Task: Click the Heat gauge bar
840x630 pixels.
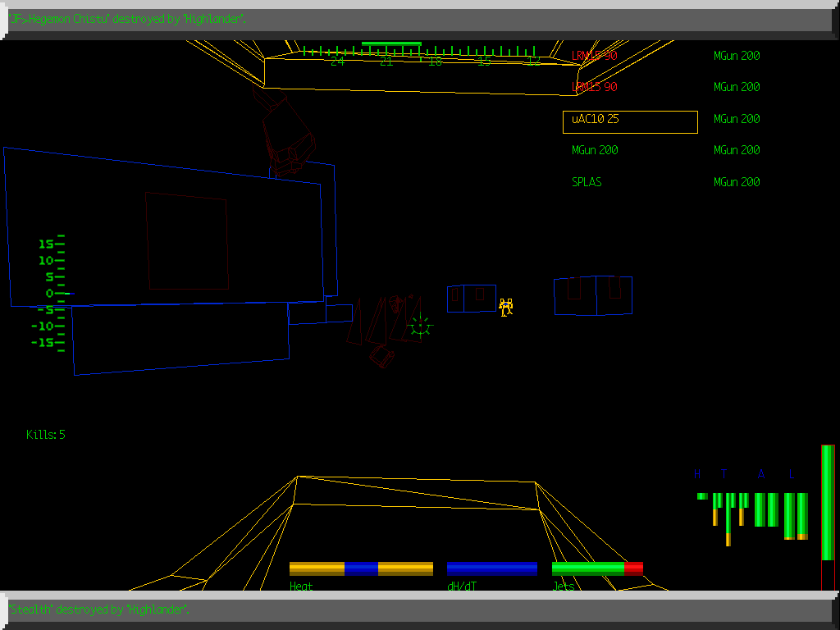Action: [361, 568]
